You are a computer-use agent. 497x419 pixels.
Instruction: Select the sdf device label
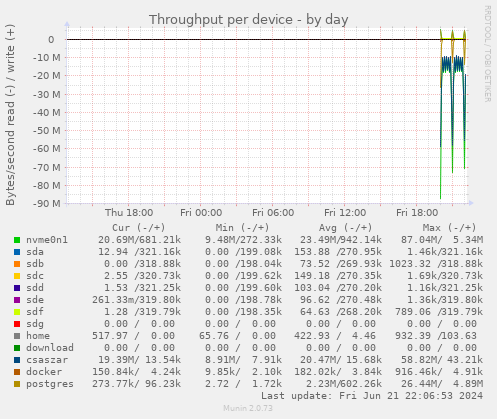pos(35,312)
